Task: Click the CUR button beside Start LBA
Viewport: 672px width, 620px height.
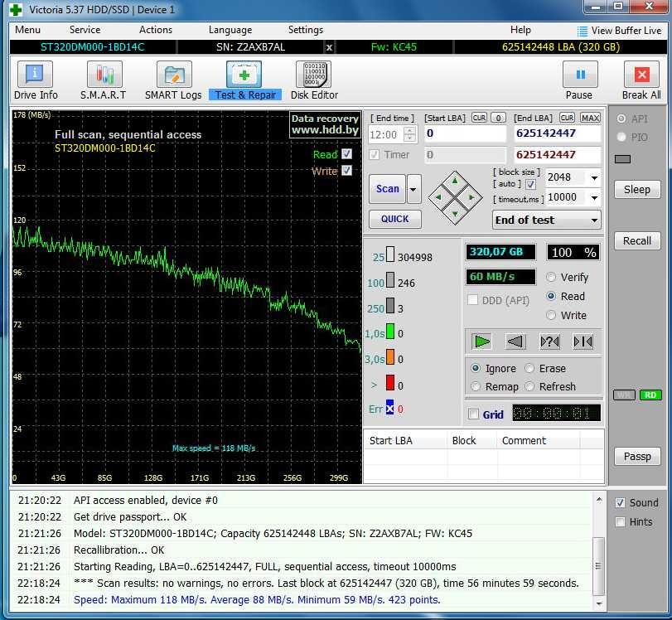Action: (479, 118)
